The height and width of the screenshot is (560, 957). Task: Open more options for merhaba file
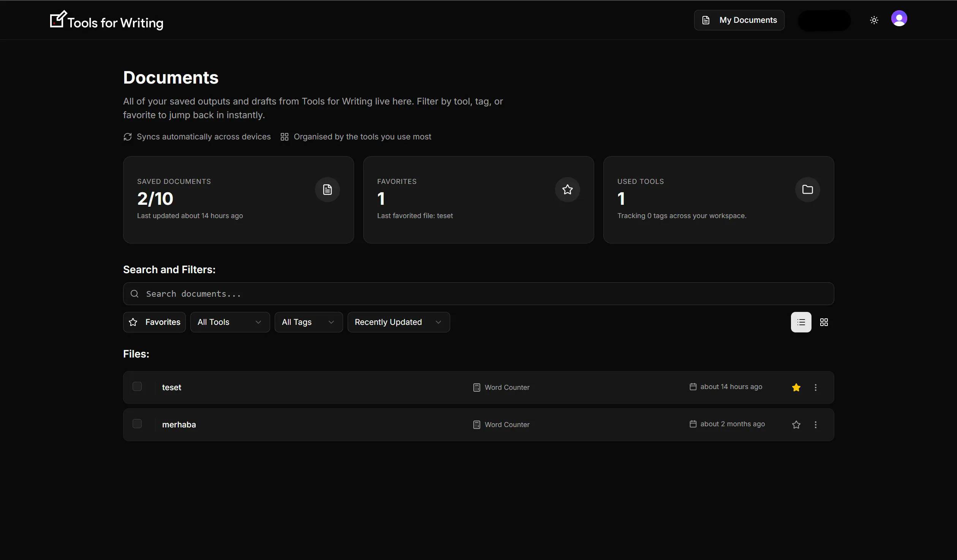tap(815, 425)
